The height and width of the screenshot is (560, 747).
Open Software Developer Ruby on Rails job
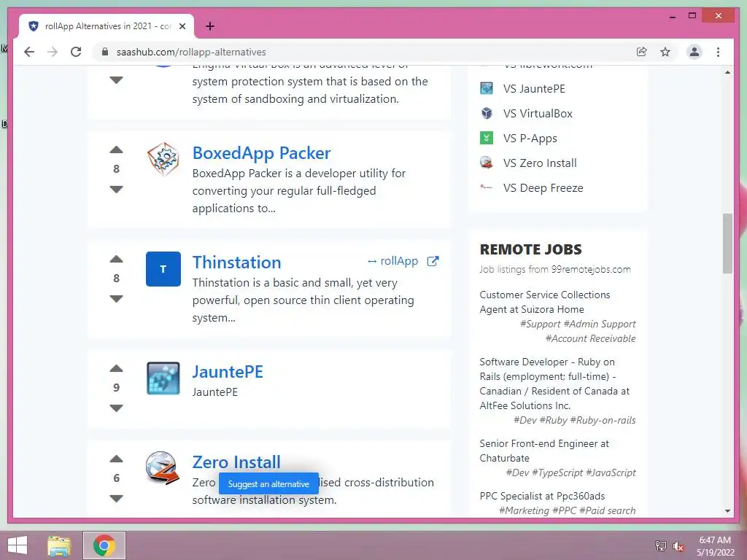(x=554, y=384)
